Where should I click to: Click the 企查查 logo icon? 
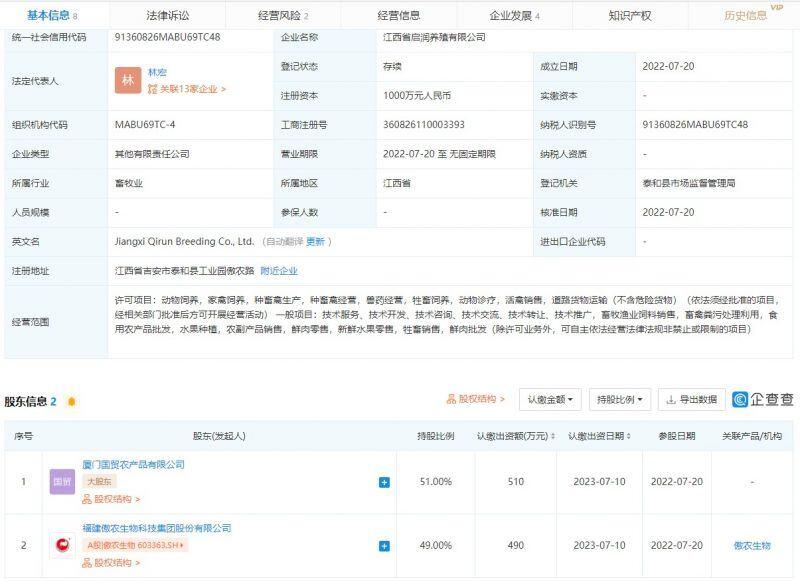740,399
